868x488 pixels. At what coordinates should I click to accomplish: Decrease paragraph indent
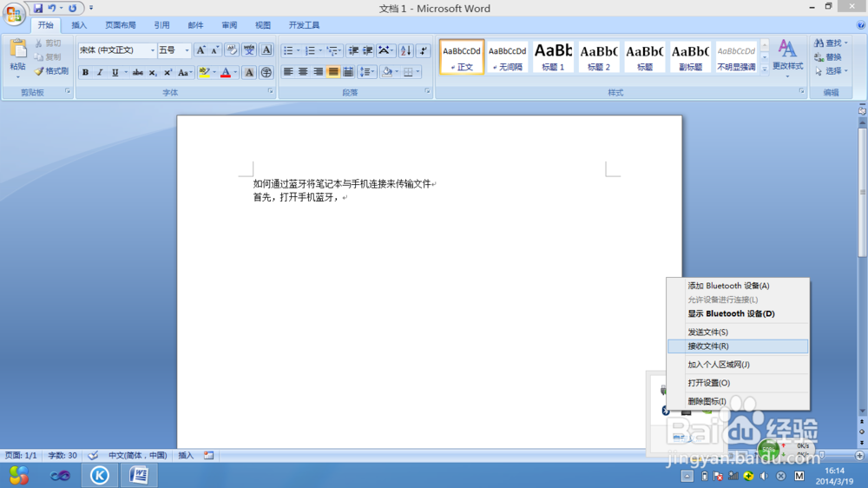(x=353, y=50)
